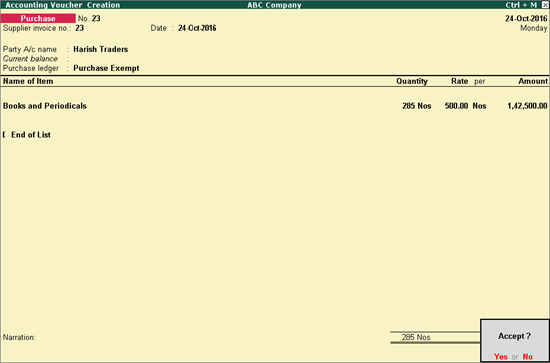The width and height of the screenshot is (550, 363).
Task: Click the voucher Date 24-Oct-2016 field
Action: (197, 28)
